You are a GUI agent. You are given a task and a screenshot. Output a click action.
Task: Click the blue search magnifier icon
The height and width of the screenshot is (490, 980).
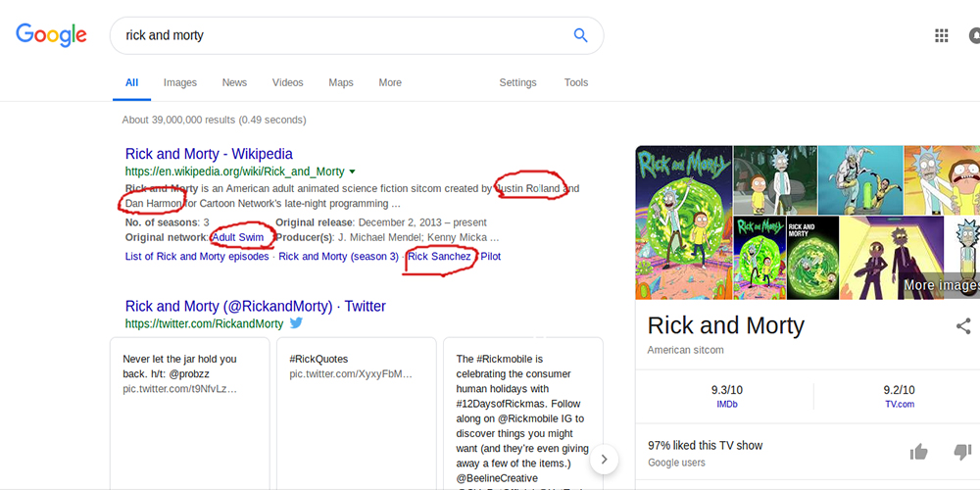[580, 35]
